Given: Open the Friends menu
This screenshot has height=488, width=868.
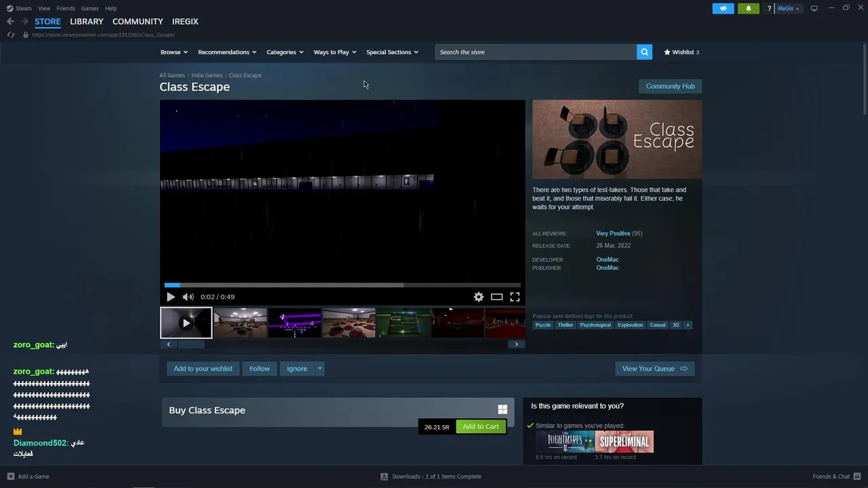Looking at the screenshot, I should [66, 8].
